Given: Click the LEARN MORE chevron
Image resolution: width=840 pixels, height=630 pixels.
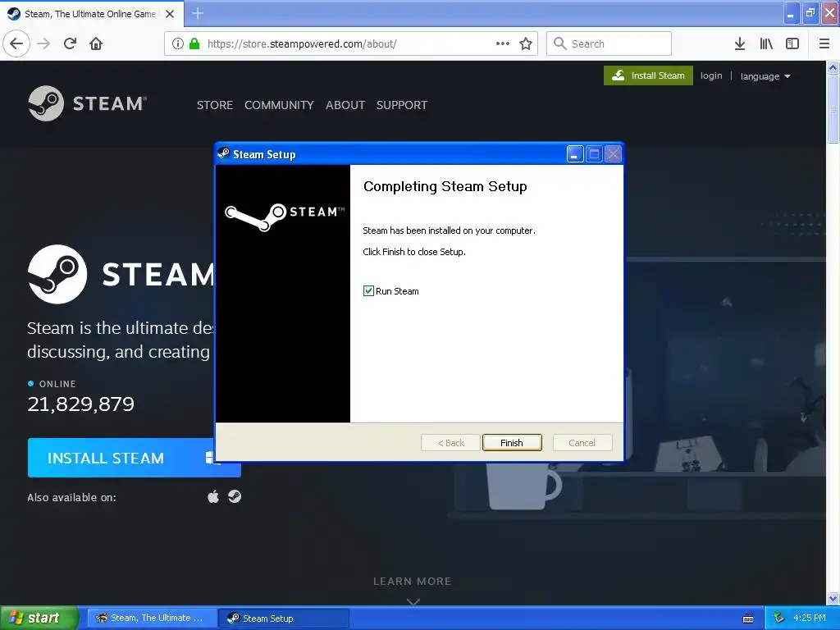Looking at the screenshot, I should pos(413,601).
